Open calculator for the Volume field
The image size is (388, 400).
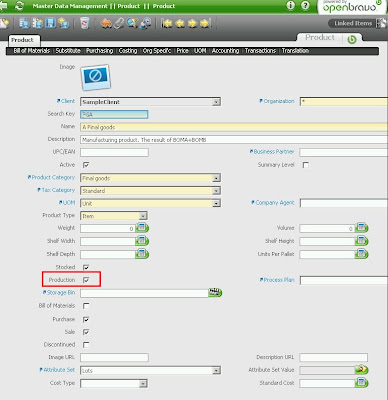tap(361, 228)
